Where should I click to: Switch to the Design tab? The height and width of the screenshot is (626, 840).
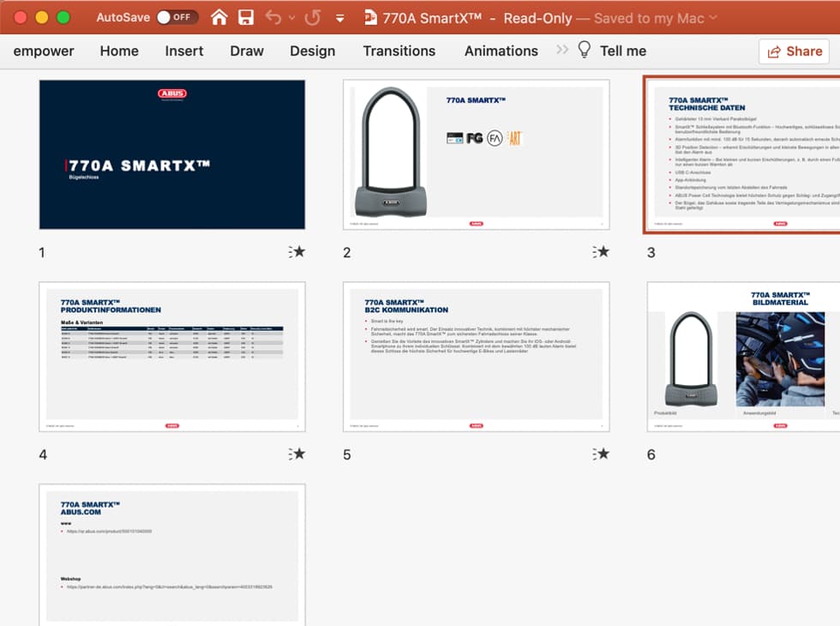(x=312, y=51)
